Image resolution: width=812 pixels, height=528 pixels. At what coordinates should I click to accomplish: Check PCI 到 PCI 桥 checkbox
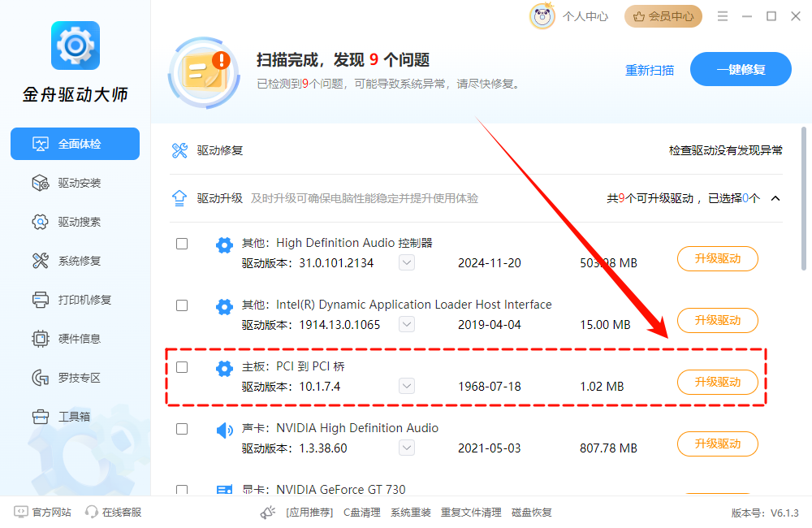point(182,367)
